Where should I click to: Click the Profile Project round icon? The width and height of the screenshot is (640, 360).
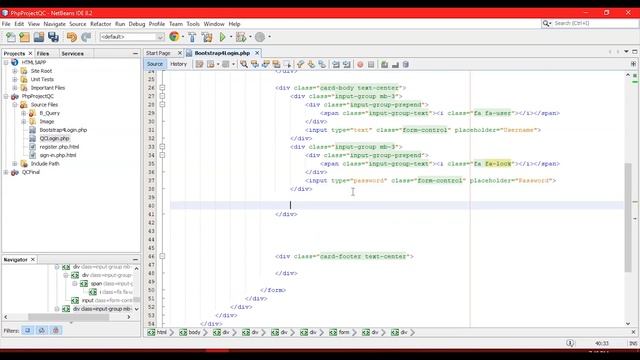pyautogui.click(x=260, y=37)
